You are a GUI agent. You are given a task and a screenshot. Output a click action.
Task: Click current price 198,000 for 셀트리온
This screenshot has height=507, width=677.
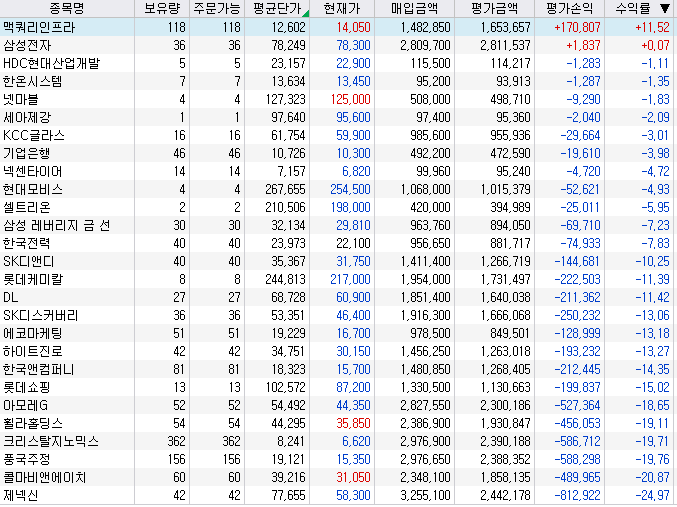coord(351,207)
